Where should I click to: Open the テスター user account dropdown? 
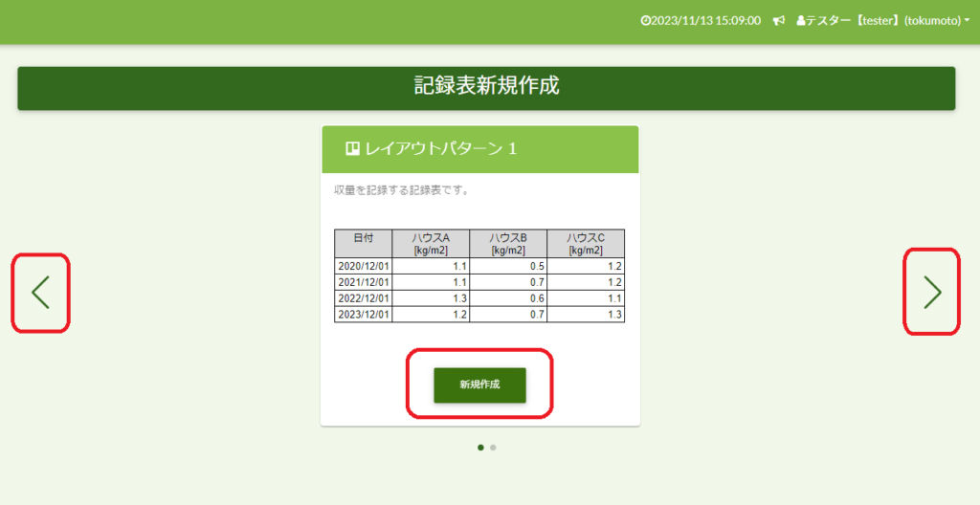click(x=883, y=21)
